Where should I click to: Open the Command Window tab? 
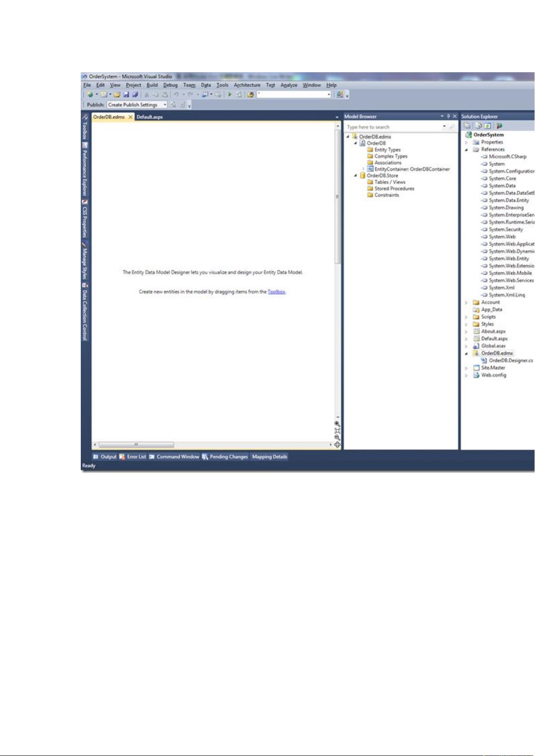tap(174, 457)
